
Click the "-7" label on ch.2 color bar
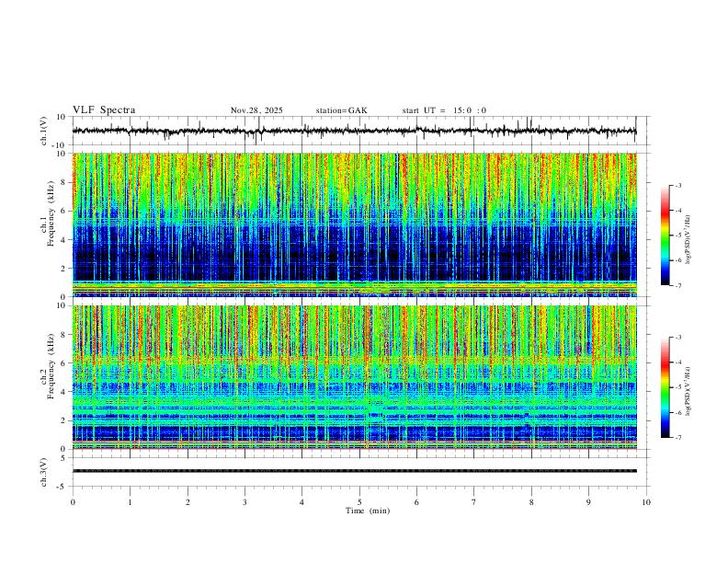pyautogui.click(x=677, y=438)
